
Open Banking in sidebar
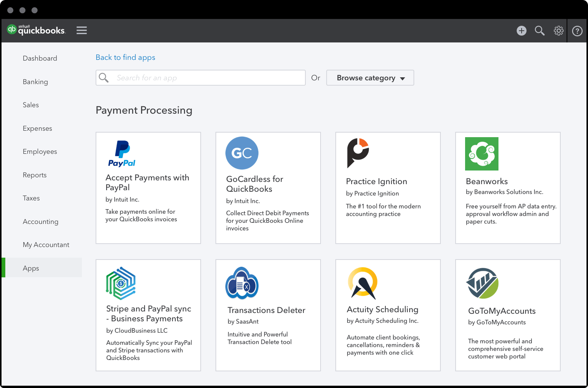click(x=35, y=82)
